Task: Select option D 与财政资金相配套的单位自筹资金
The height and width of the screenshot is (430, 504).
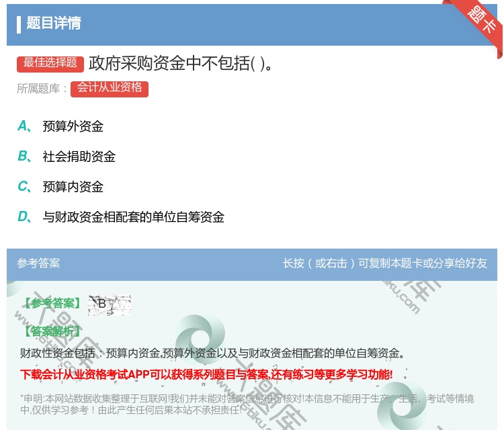Action: coord(121,216)
